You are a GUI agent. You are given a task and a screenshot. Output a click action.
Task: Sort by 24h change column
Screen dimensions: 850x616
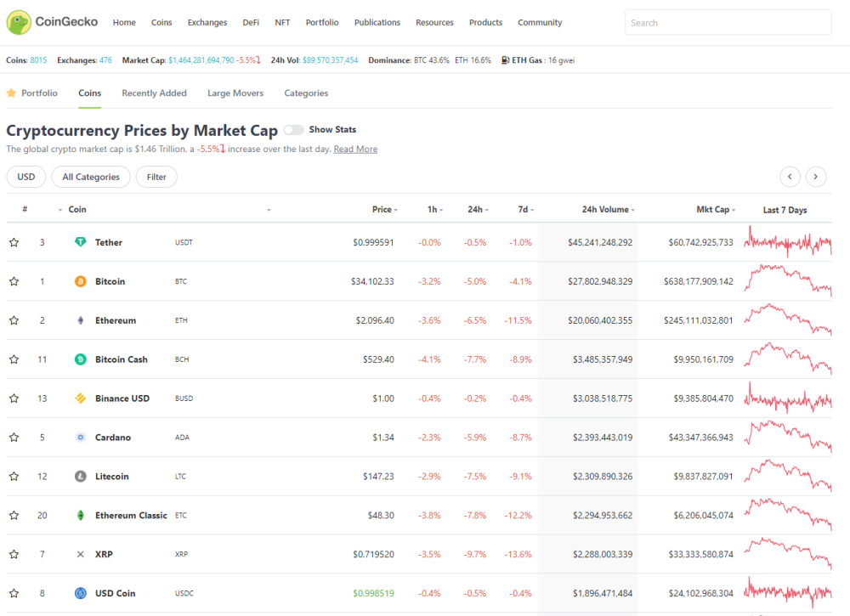click(478, 209)
